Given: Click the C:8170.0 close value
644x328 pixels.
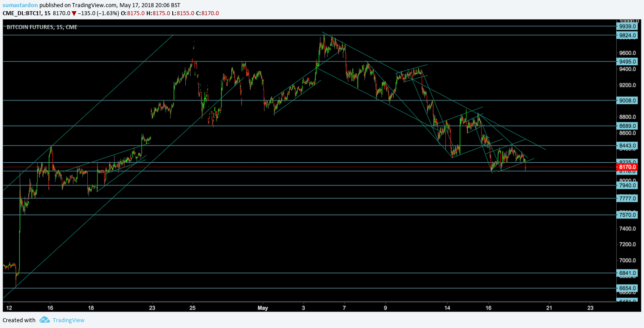Looking at the screenshot, I should click(x=207, y=13).
